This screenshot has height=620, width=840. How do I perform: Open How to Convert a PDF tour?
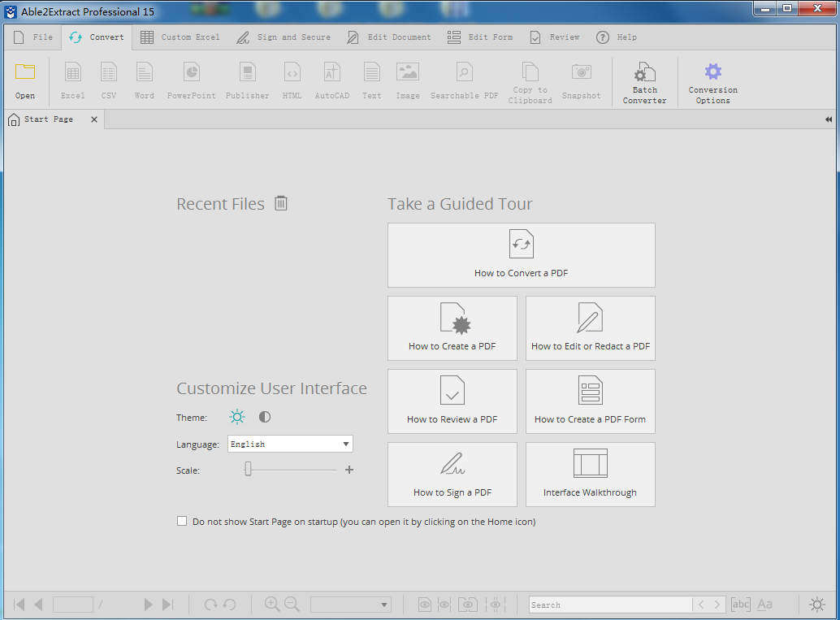pos(522,255)
